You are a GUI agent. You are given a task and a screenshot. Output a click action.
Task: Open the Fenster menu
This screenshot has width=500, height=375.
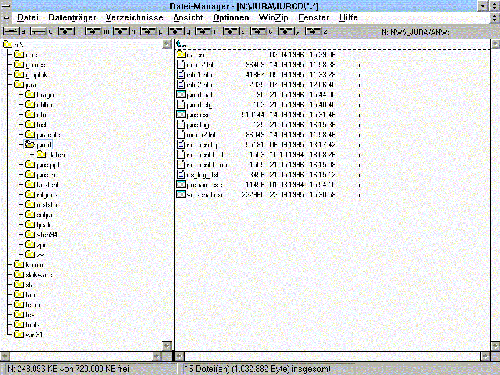[314, 17]
